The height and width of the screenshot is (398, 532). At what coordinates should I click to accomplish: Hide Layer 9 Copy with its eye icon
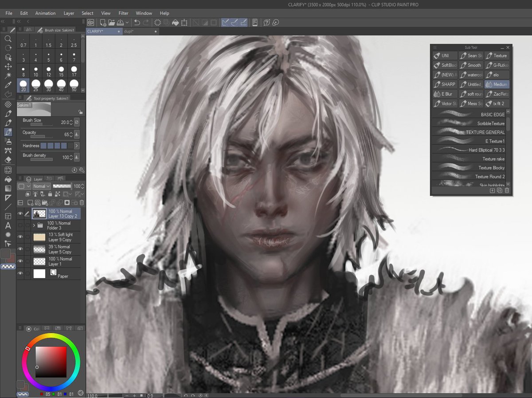[x=20, y=237]
